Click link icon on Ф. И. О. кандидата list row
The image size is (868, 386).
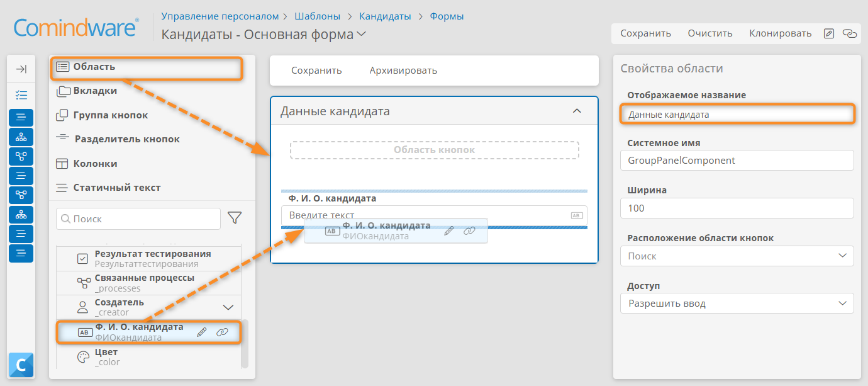(x=222, y=332)
